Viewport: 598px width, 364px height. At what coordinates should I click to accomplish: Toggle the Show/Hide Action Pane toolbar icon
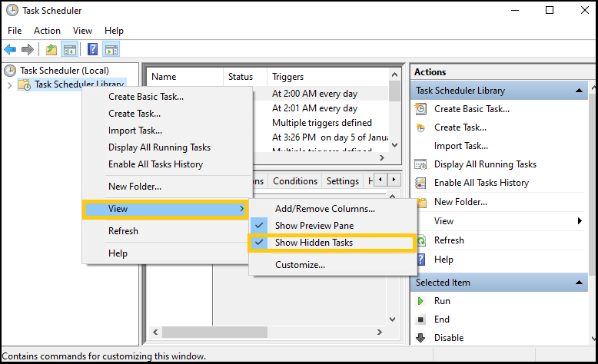click(111, 50)
